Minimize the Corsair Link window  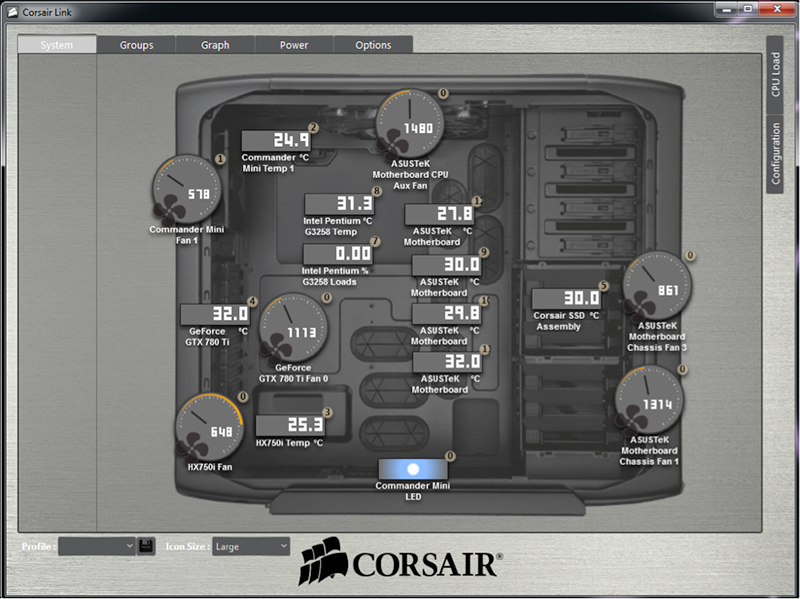(x=728, y=9)
